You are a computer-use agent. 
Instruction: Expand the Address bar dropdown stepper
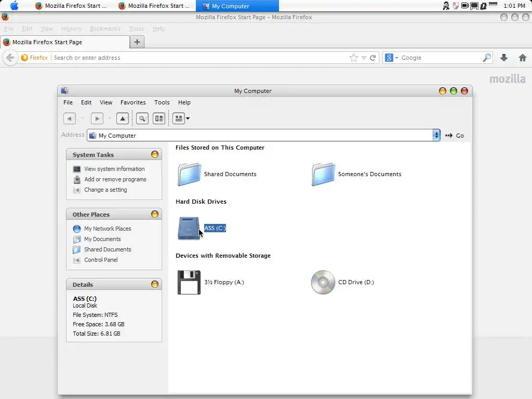click(436, 135)
